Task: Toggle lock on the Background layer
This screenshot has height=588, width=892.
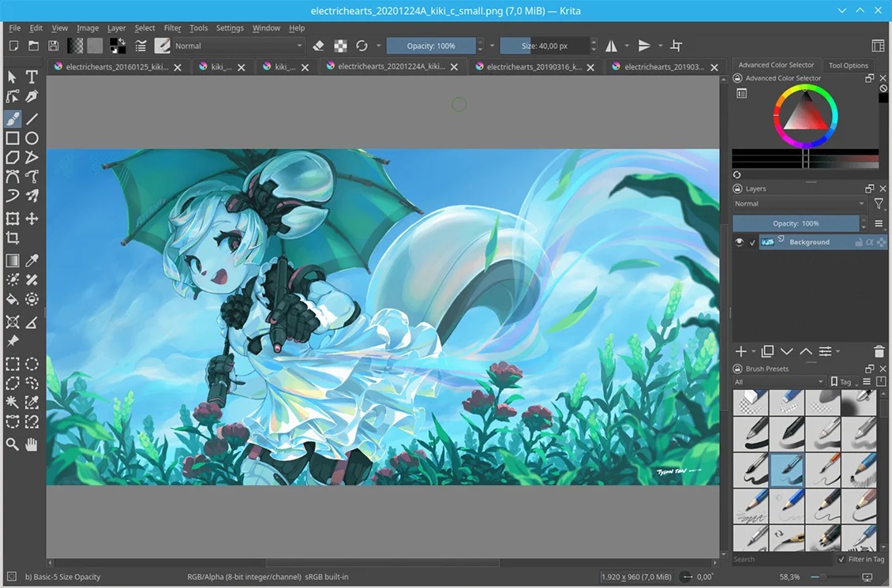Action: 858,242
